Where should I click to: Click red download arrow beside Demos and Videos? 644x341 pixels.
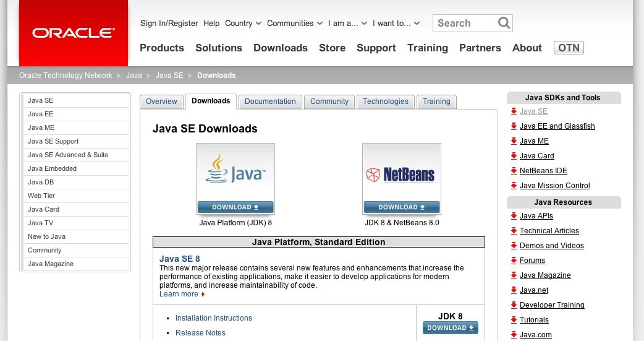[514, 246]
